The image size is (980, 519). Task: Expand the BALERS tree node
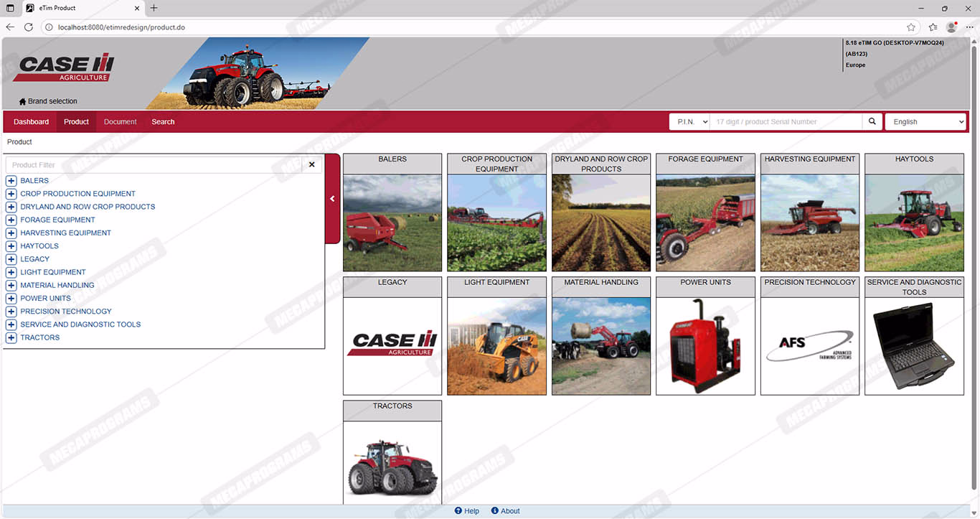tap(11, 181)
